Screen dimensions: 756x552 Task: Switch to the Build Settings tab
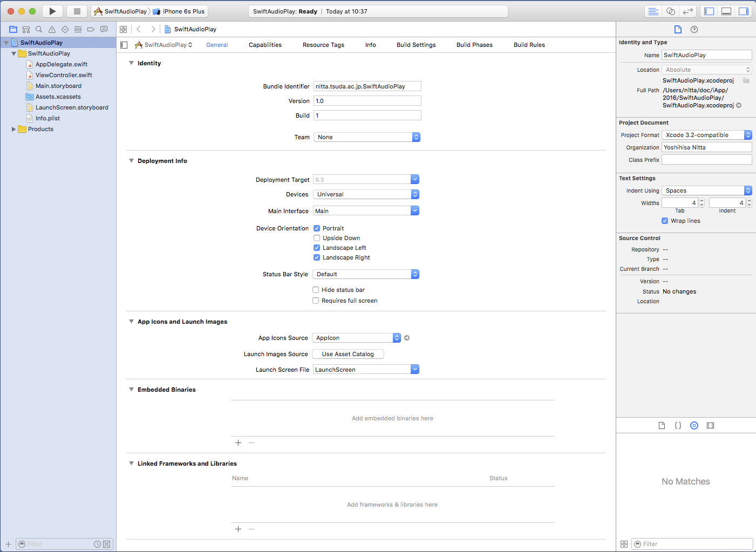point(416,45)
